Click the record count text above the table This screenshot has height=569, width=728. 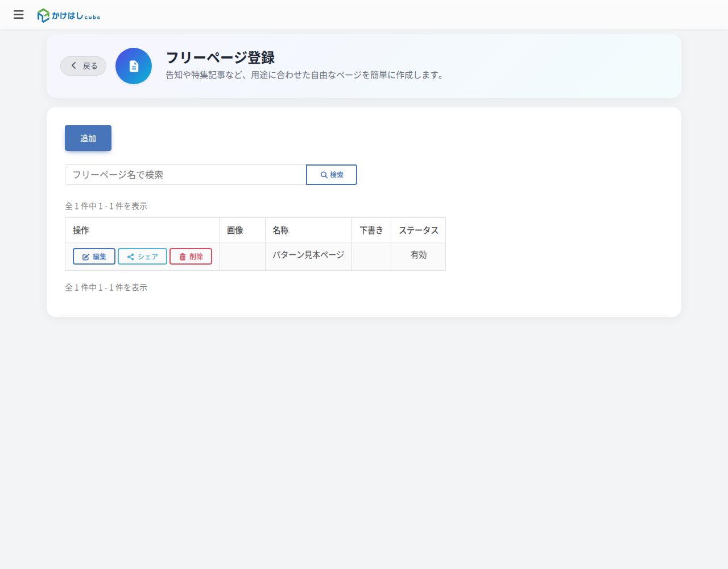[106, 206]
